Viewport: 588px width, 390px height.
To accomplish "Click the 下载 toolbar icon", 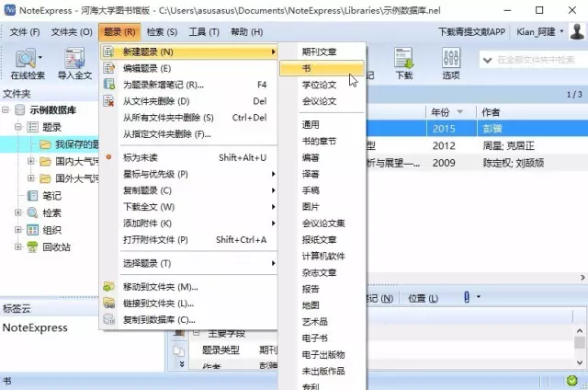I will pyautogui.click(x=404, y=58).
